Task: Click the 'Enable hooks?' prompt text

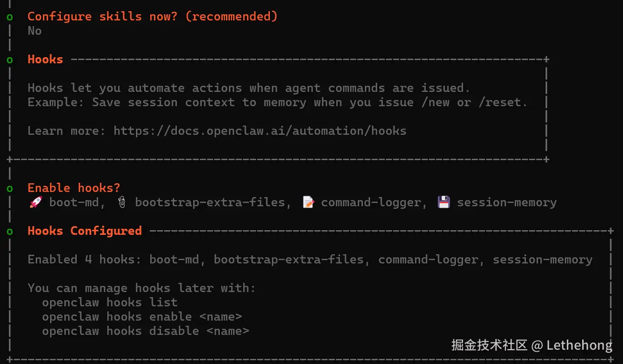Action: [x=74, y=188]
